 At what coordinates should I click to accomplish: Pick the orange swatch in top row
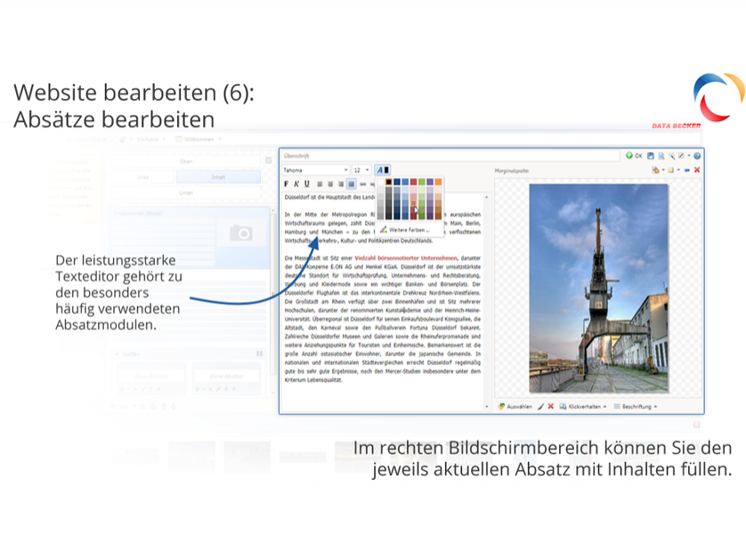coord(437,182)
